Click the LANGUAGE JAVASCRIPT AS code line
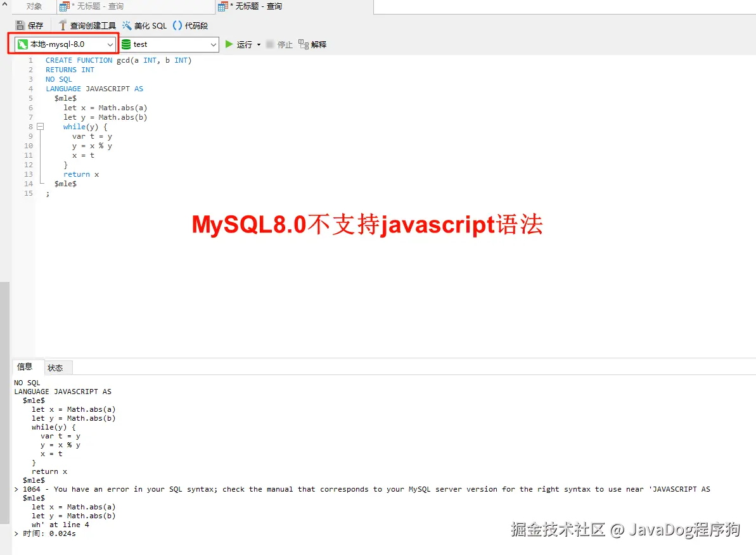Viewport: 756px width, 555px height. (94, 89)
